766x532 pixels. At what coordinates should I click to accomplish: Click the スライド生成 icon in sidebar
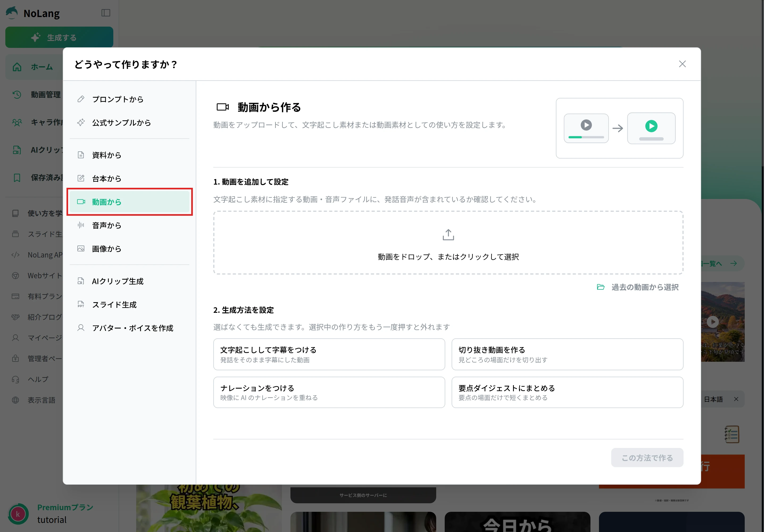tap(15, 234)
